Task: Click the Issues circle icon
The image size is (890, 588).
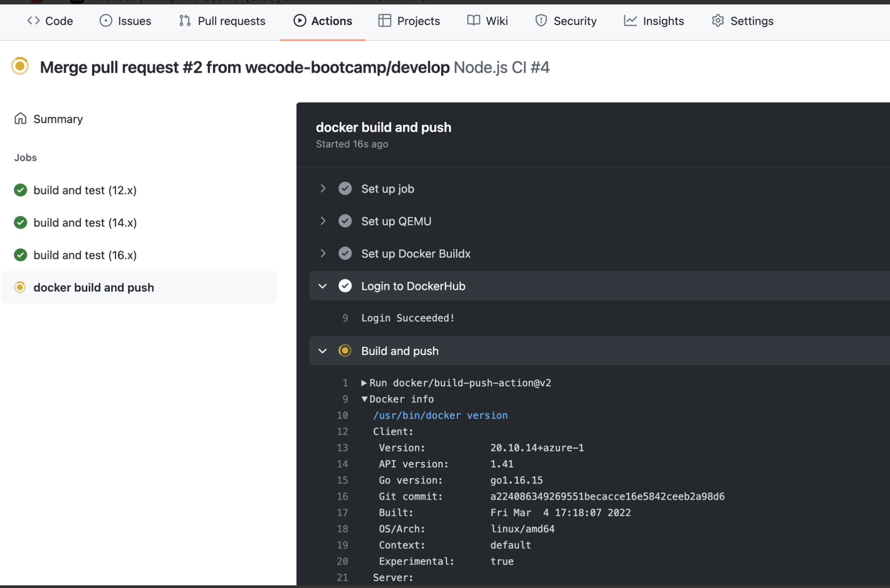Action: [x=105, y=20]
